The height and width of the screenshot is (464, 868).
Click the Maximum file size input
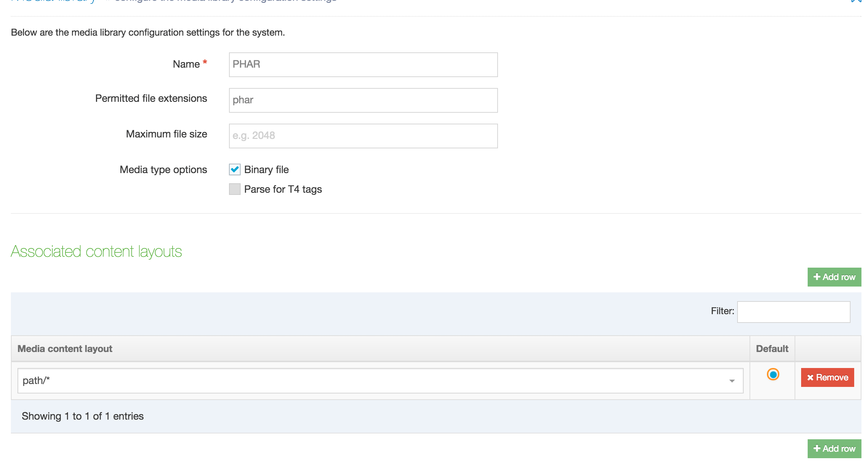click(363, 136)
